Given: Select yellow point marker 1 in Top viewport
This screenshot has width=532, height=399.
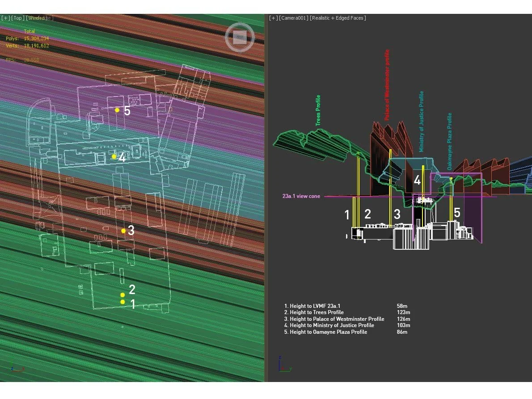Looking at the screenshot, I should [x=122, y=302].
